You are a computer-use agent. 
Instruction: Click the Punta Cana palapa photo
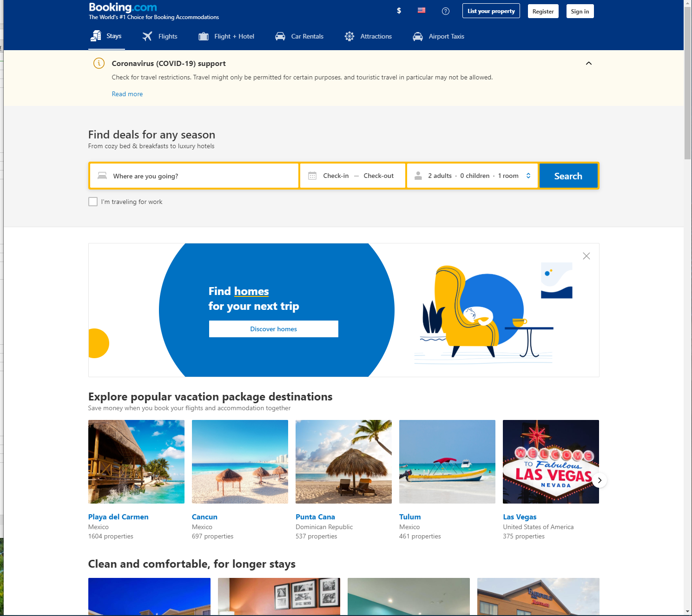tap(343, 462)
